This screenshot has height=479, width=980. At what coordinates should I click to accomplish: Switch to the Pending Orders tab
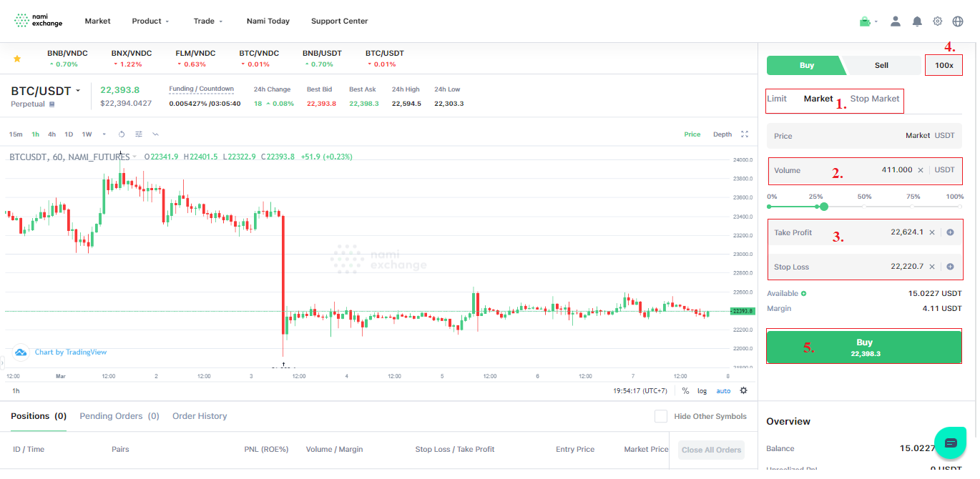[x=119, y=416]
